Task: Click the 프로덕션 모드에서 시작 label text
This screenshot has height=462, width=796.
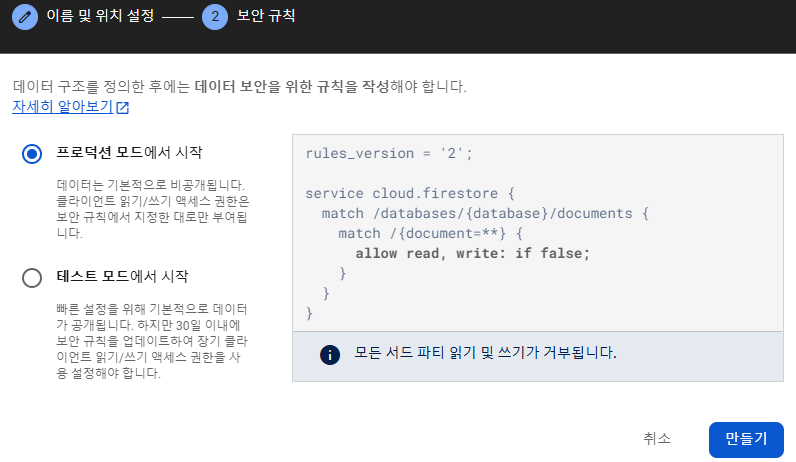Action: tap(129, 152)
